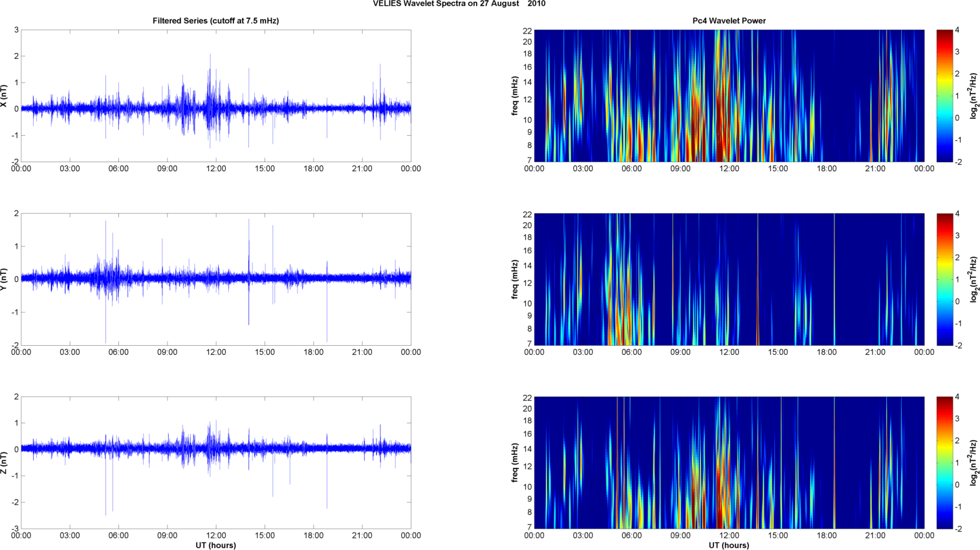Click the top wavelet power spectrogram
This screenshot has height=550, width=980.
729,96
